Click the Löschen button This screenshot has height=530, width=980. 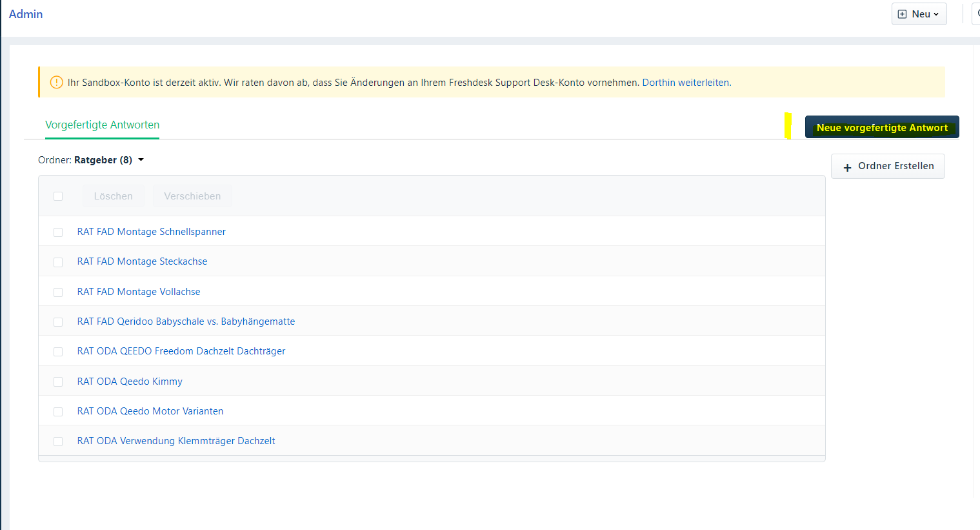coord(113,196)
